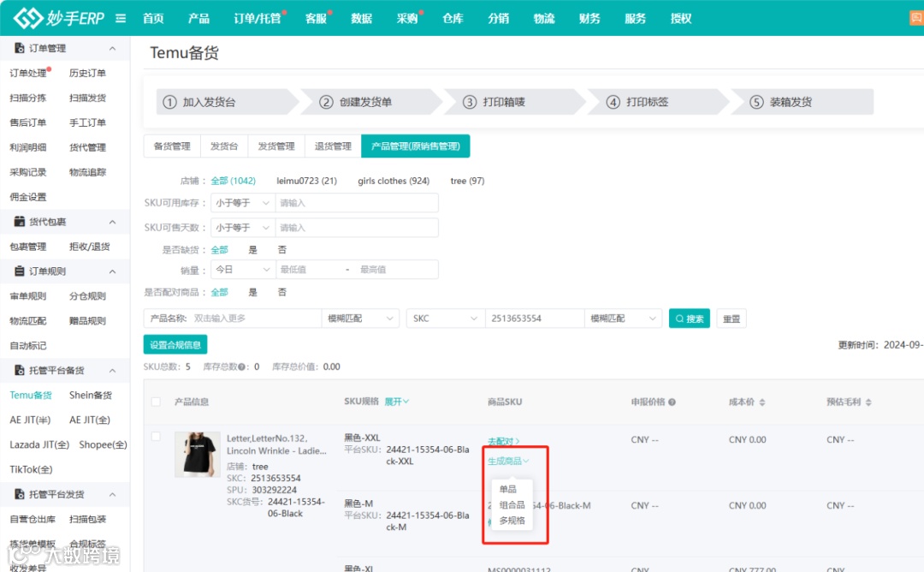
Task: Select 全部 for 是否配对商品 filter
Action: [x=219, y=292]
